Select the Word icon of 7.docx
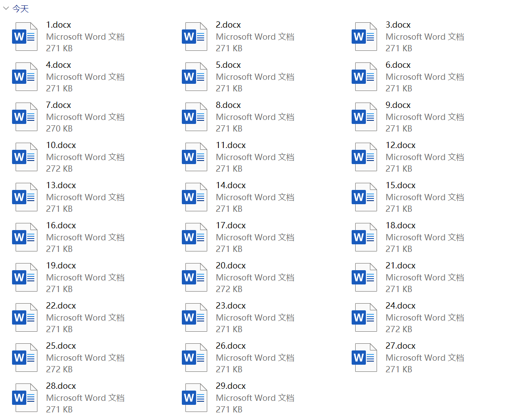Viewport: 529px width, 420px height. [25, 117]
